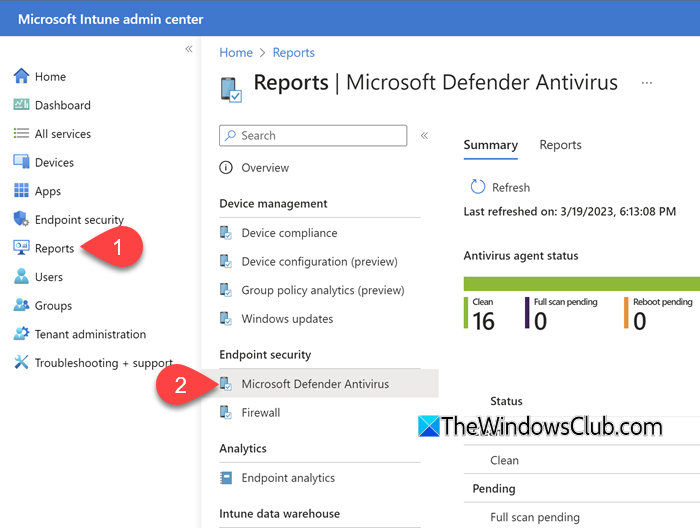Screen dimensions: 700x528
Task: Click the Refresh button label
Action: [x=511, y=187]
